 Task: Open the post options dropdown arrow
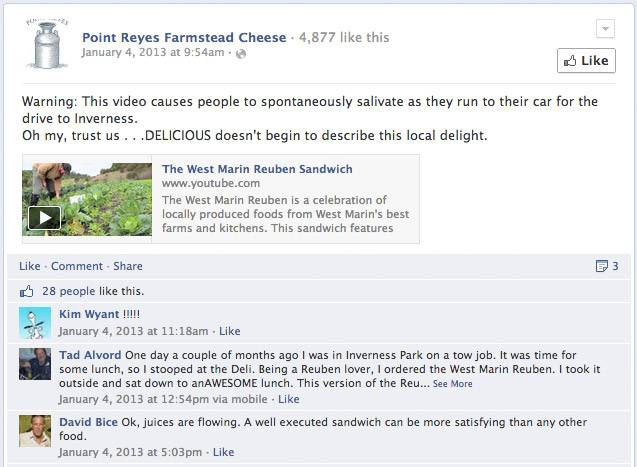[604, 28]
